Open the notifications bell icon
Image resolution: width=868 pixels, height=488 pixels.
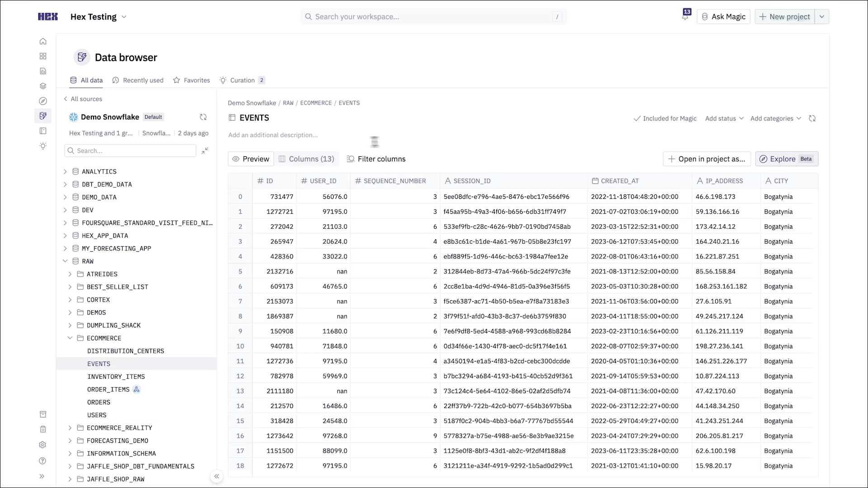point(685,16)
